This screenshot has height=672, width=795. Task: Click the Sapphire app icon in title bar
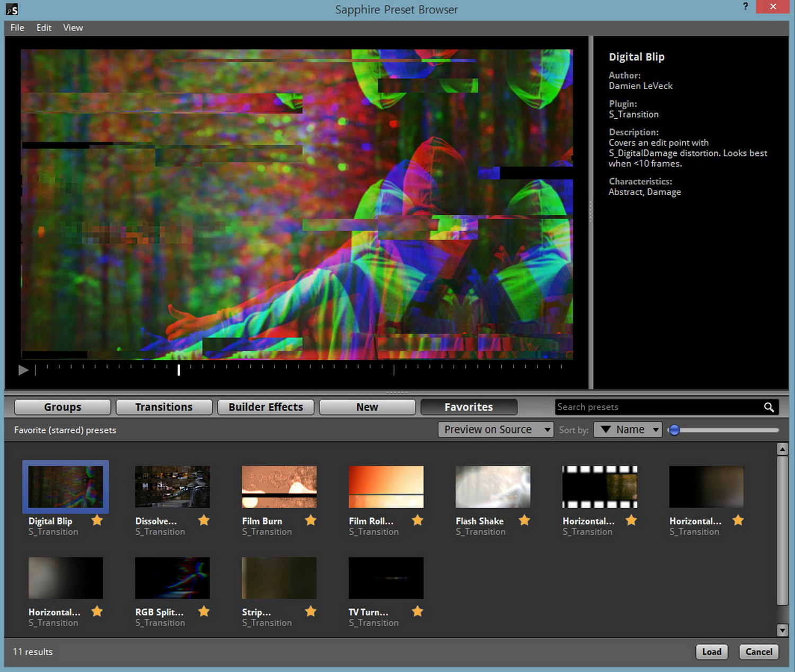pyautogui.click(x=12, y=9)
